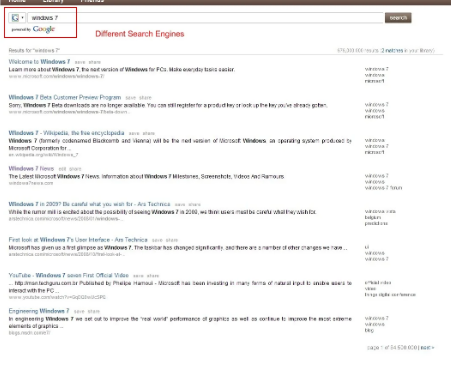Share the YouTube First Official Video result

(x=153, y=276)
